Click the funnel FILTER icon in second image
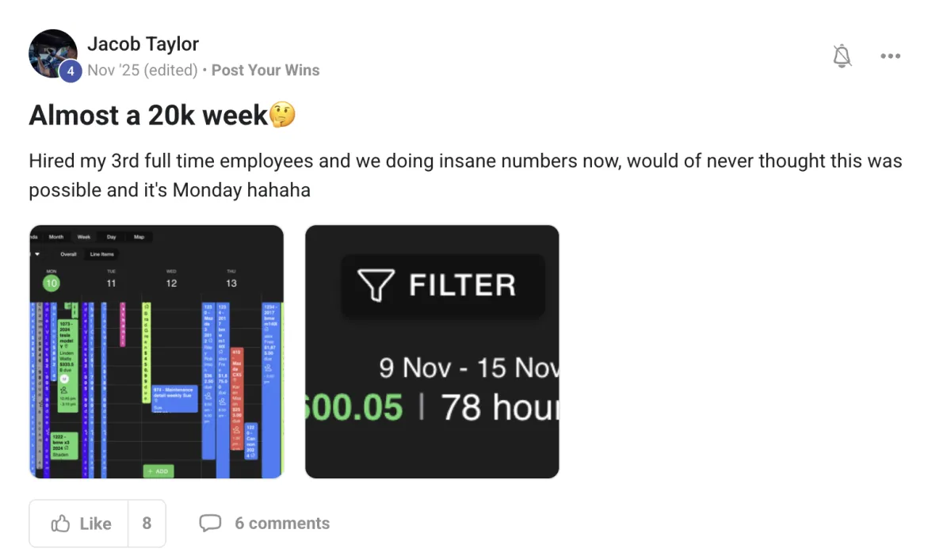Image resolution: width=951 pixels, height=560 pixels. point(376,285)
